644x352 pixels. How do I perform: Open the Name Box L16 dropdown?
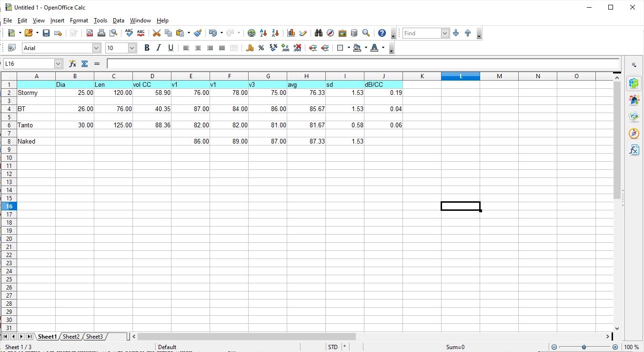[58, 63]
